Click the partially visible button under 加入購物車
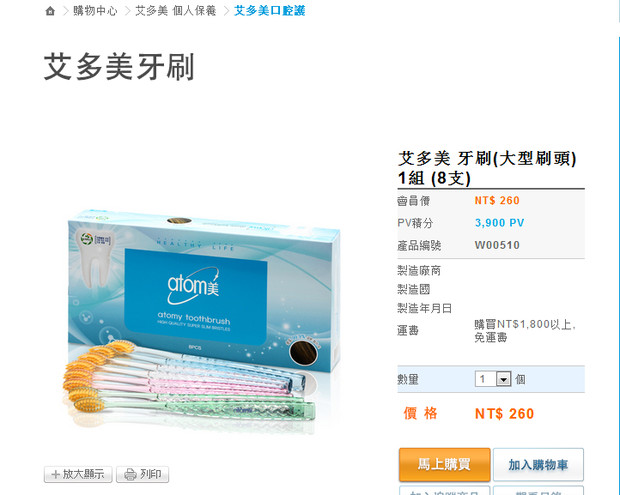The height and width of the screenshot is (495, 620). (x=538, y=490)
